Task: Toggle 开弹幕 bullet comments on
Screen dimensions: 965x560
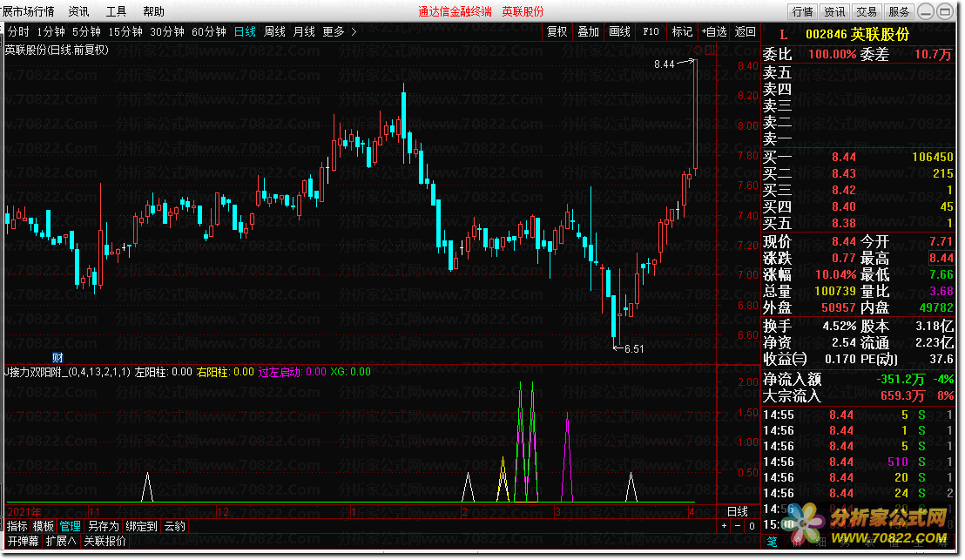Action: (24, 541)
